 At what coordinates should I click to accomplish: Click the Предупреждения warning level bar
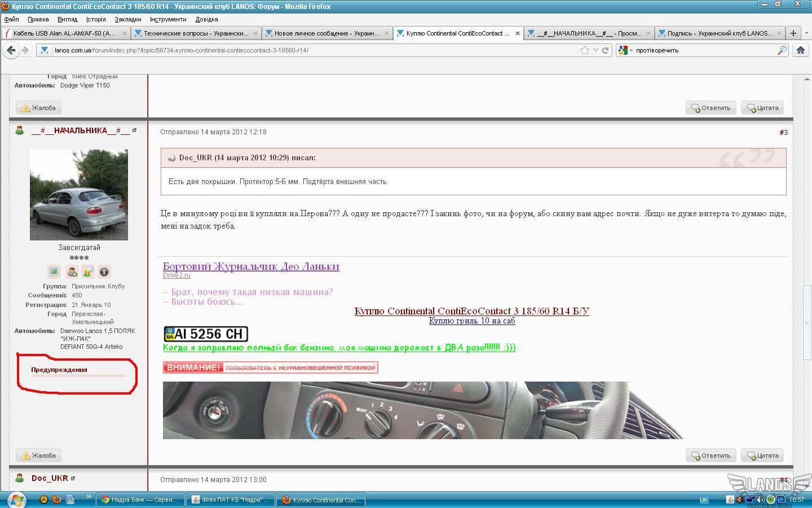coord(78,375)
